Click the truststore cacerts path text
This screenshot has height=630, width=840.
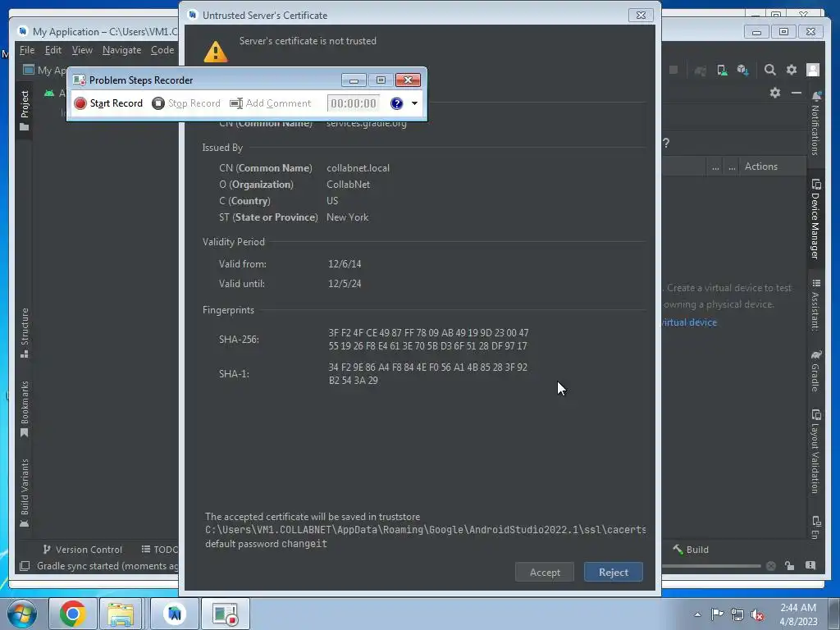coord(426,530)
